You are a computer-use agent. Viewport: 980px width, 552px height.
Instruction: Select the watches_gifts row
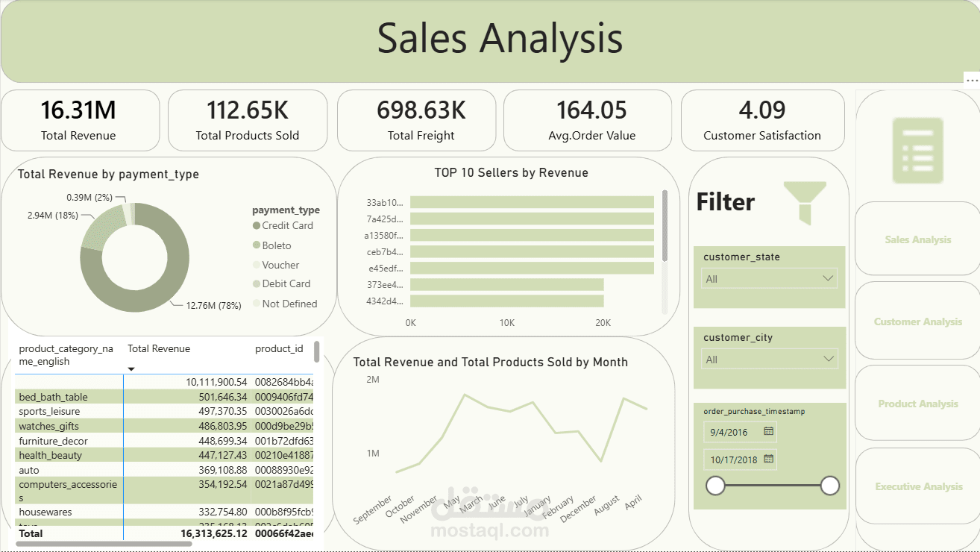tap(164, 426)
